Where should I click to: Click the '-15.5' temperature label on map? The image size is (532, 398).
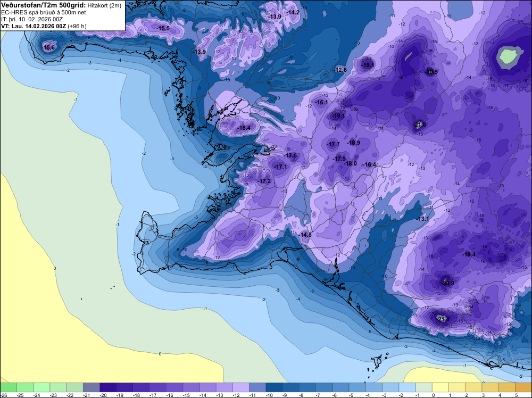[163, 29]
